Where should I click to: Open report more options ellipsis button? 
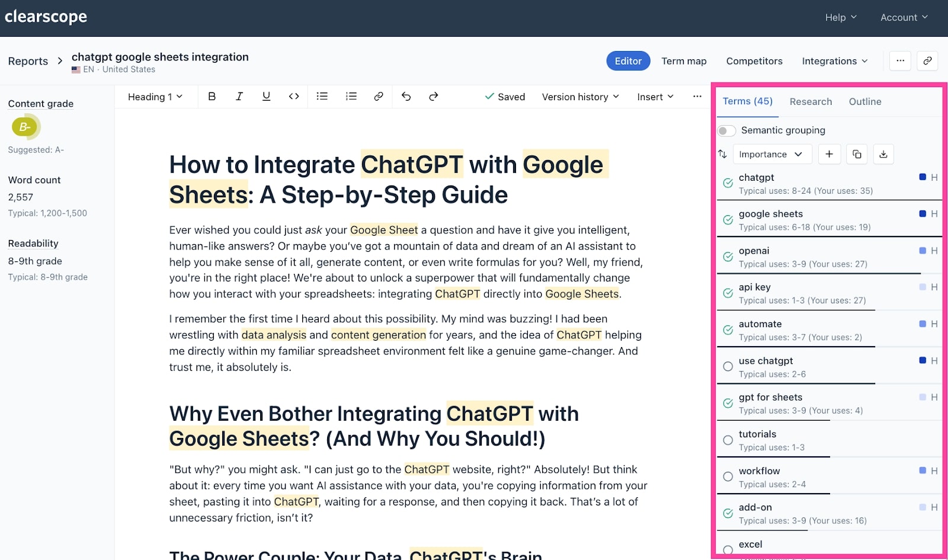pyautogui.click(x=900, y=60)
